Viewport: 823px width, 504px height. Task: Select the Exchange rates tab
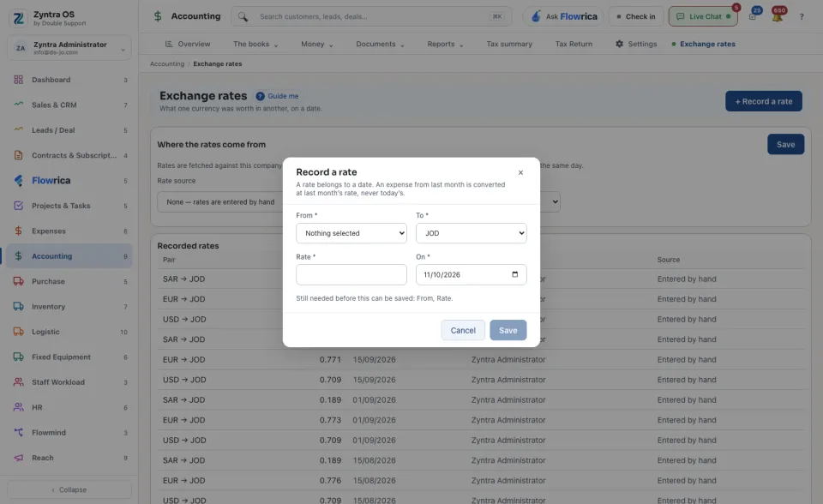[x=703, y=44]
